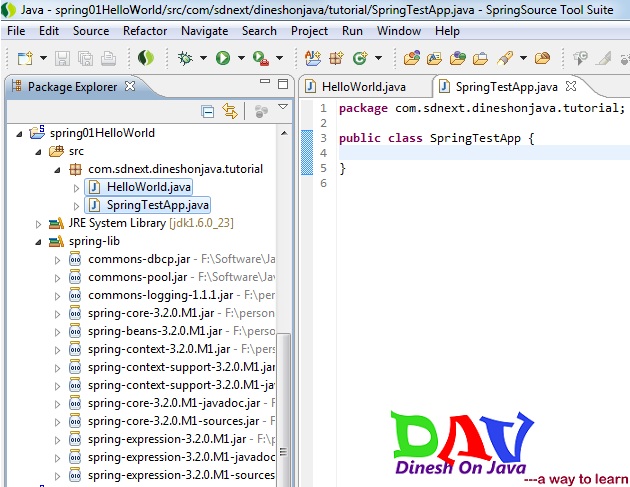Switch to the HelloWorld.java editor tab
Screen dimensions: 630x487
coord(363,87)
